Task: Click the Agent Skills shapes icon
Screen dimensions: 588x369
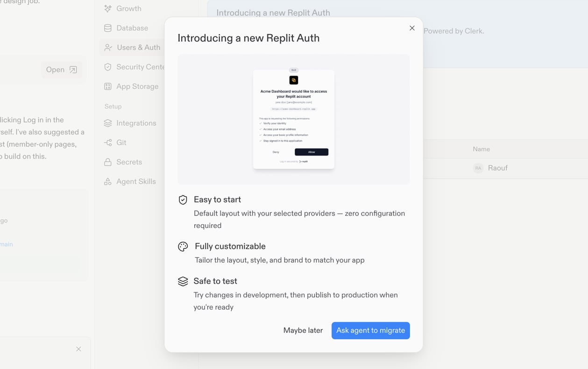Action: (108, 182)
